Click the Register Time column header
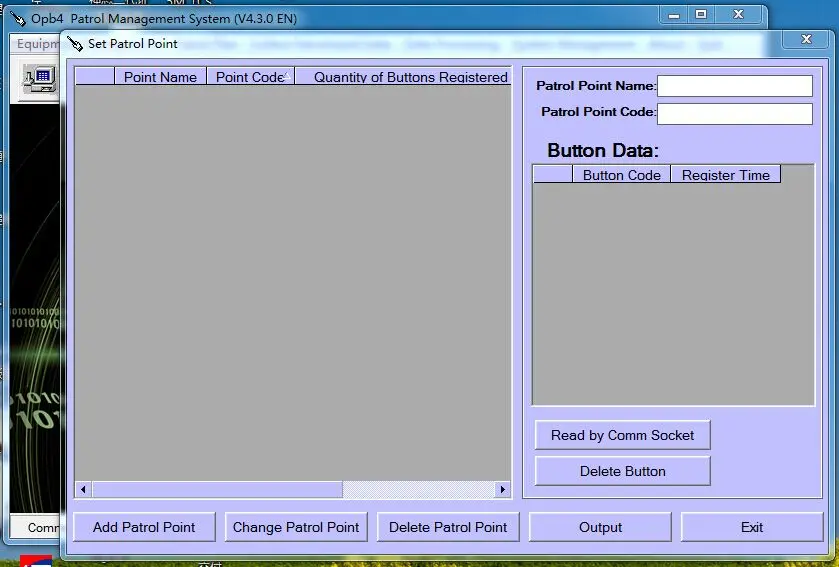This screenshot has height=567, width=839. pyautogui.click(x=726, y=174)
